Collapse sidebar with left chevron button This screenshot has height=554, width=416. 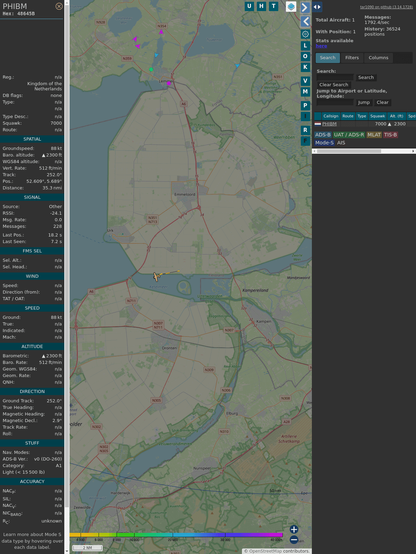pyautogui.click(x=305, y=22)
